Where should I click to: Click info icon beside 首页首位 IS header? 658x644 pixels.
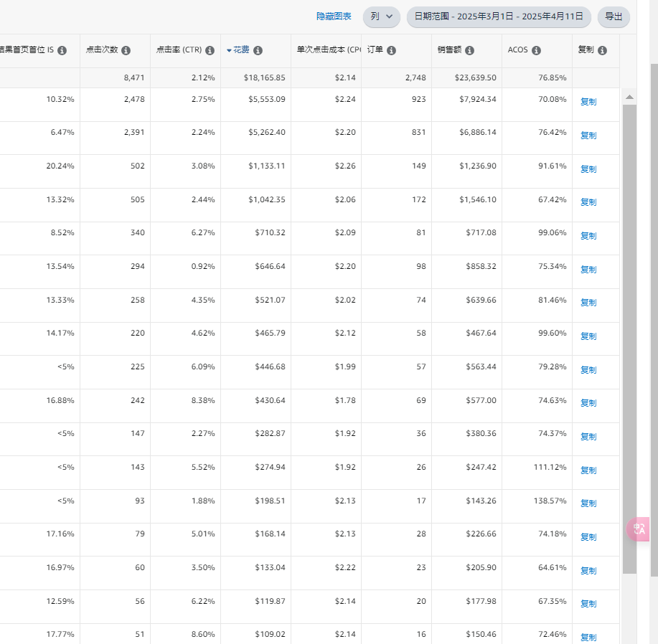click(x=62, y=50)
